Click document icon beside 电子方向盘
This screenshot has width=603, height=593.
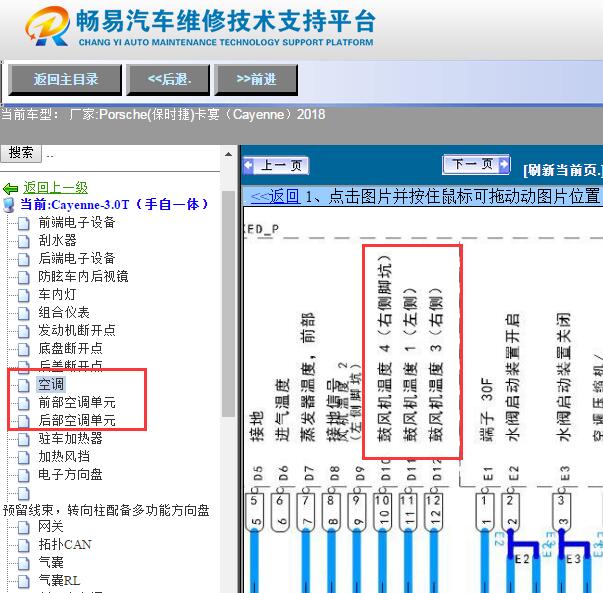(x=23, y=476)
